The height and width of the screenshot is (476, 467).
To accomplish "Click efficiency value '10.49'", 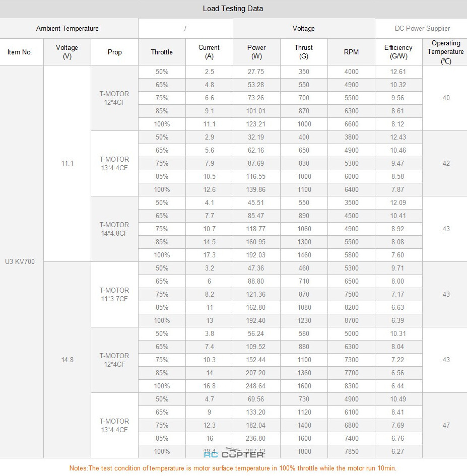I will click(x=398, y=399).
